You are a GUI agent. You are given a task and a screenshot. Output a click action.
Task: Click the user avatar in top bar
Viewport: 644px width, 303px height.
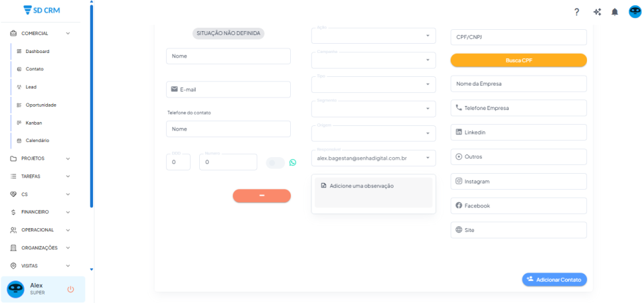coord(635,12)
